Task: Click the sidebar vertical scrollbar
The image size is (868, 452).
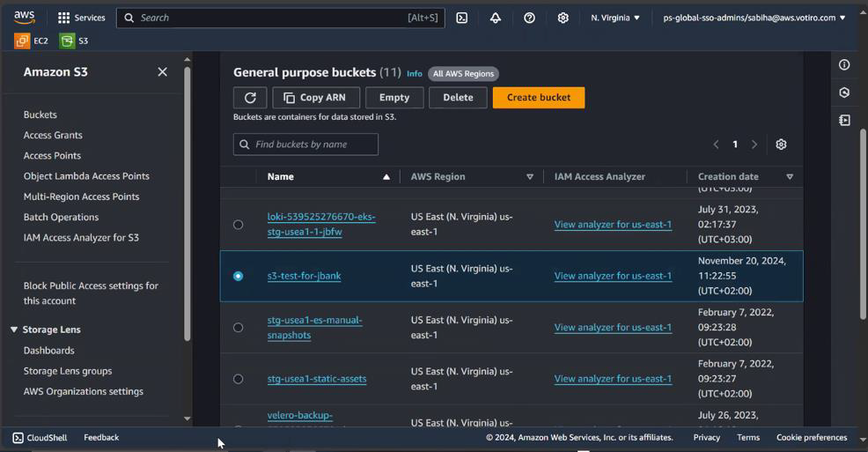Action: pyautogui.click(x=188, y=204)
